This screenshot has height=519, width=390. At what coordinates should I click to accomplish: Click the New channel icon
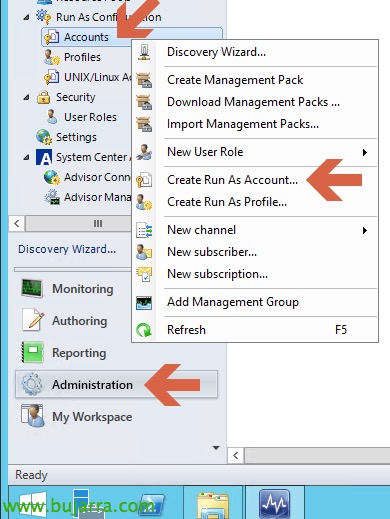coord(144,230)
